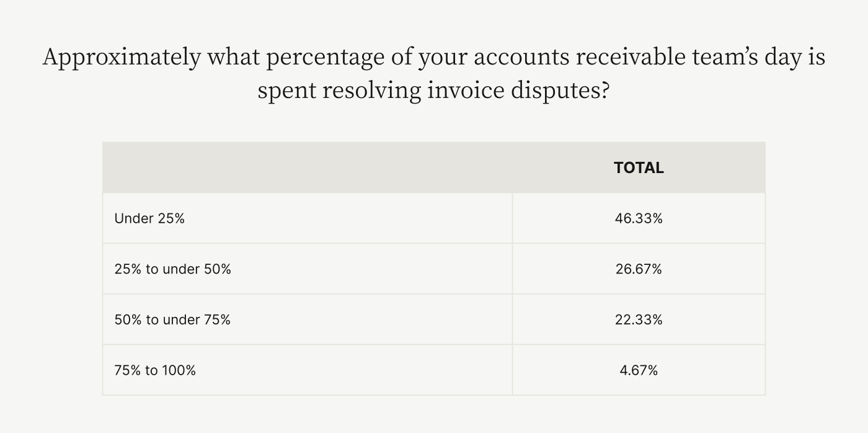Click the 46.33% value cell
This screenshot has height=433, width=868.
click(639, 218)
